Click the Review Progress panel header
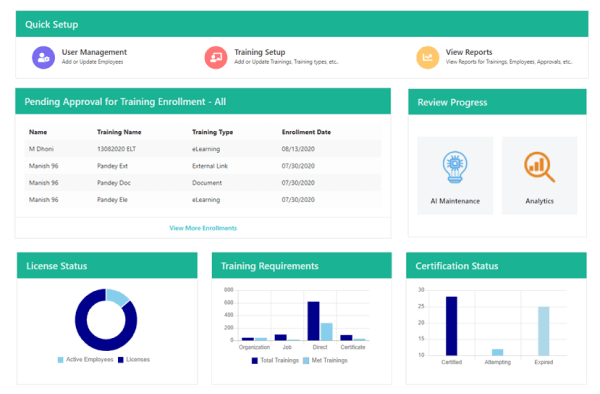600x394 pixels. [x=497, y=102]
